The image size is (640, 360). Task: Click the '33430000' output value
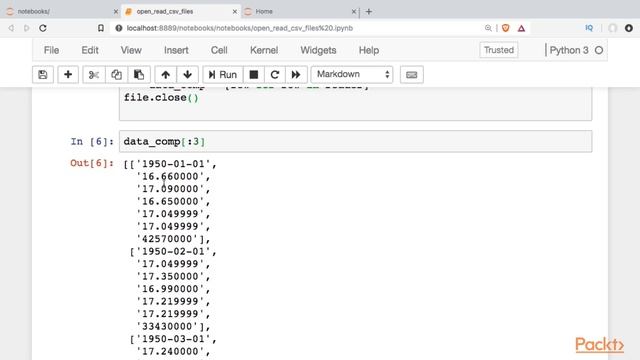pyautogui.click(x=167, y=326)
